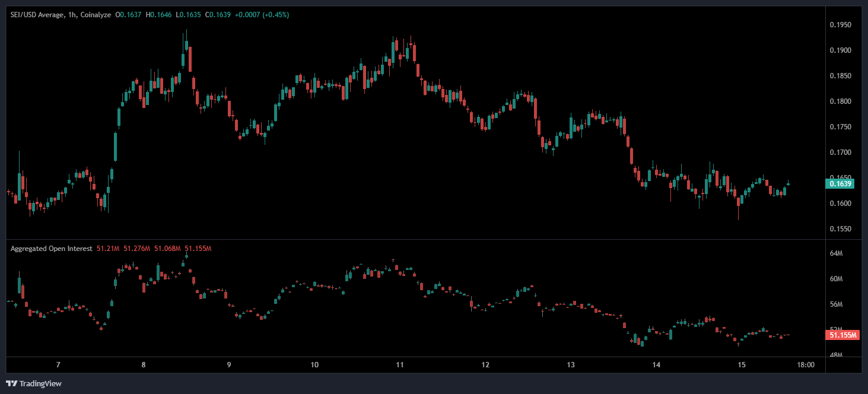
Task: Click the 0.1950 price axis label
Action: (x=841, y=25)
